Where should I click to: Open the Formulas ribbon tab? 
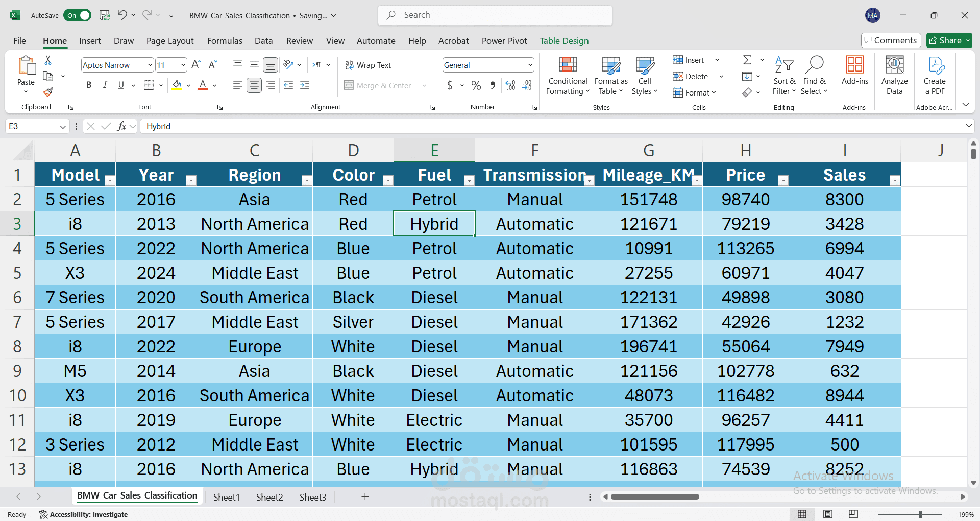225,41
